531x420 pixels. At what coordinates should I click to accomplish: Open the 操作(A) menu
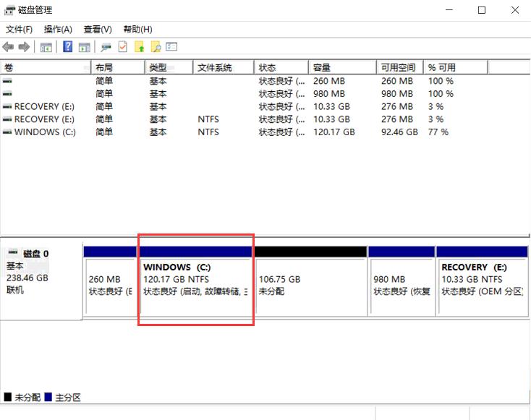coord(58,30)
